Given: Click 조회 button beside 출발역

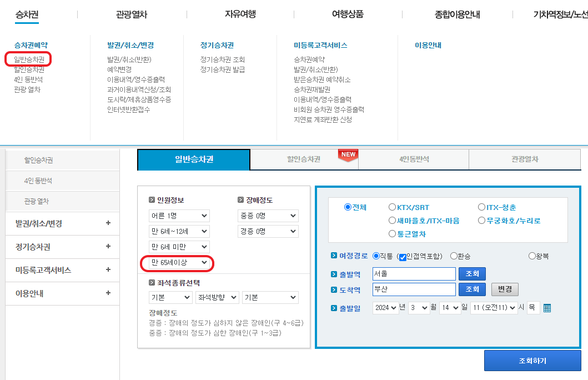Looking at the screenshot, I should [472, 274].
